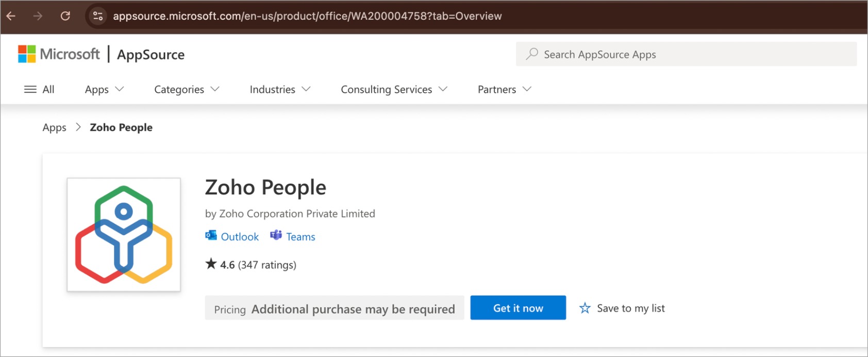
Task: Expand the Categories dropdown
Action: (x=187, y=89)
